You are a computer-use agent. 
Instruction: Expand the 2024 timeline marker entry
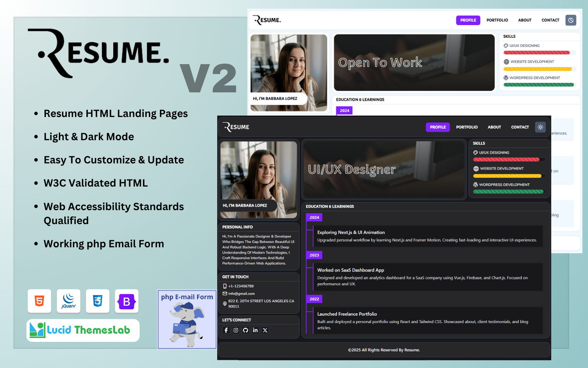314,217
